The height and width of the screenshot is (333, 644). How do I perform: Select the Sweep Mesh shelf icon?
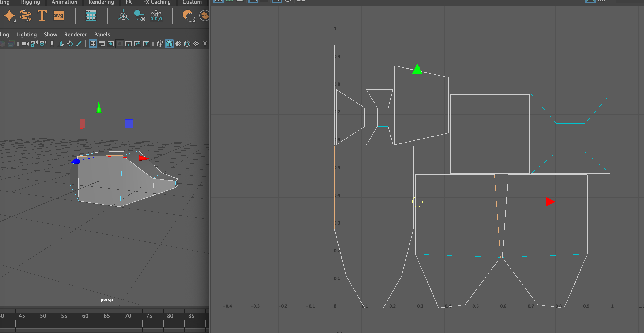(26, 15)
